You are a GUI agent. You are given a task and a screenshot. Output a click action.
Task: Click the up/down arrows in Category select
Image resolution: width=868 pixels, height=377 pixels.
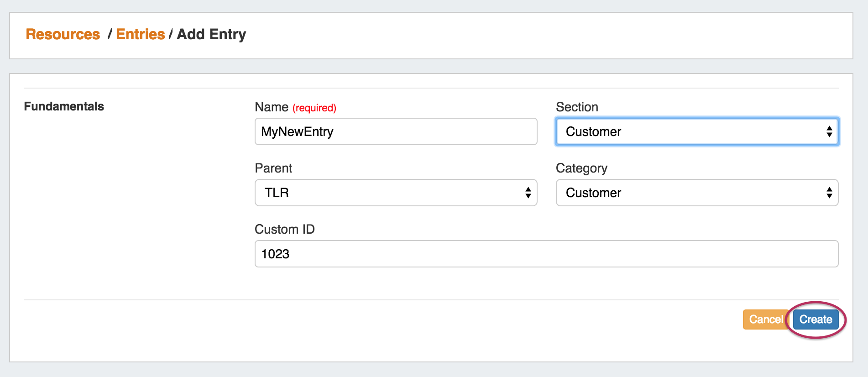click(x=829, y=193)
